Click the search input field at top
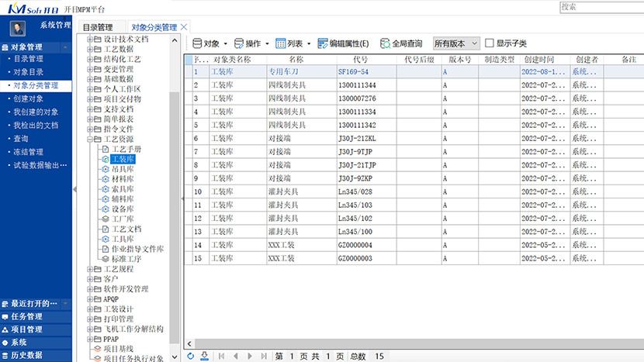The height and width of the screenshot is (362, 644). tap(600, 6)
